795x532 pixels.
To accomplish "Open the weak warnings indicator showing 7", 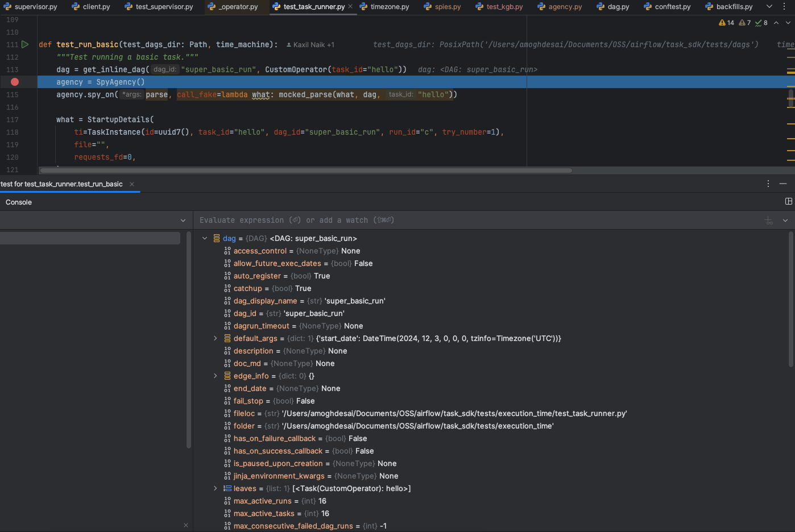I will click(x=745, y=23).
